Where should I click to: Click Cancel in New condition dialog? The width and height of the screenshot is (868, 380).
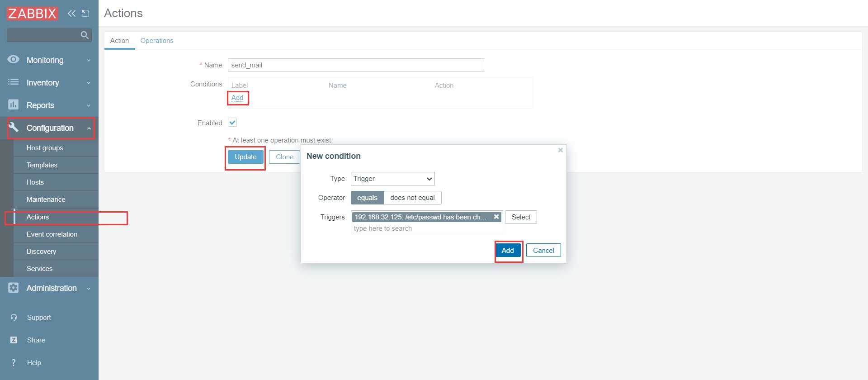(x=543, y=251)
